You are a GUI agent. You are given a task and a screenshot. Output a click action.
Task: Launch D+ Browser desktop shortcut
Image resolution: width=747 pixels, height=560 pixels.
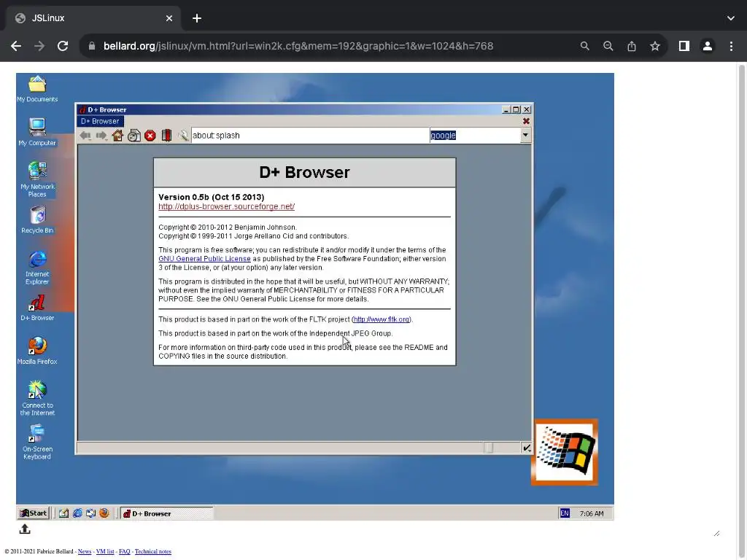click(x=37, y=308)
